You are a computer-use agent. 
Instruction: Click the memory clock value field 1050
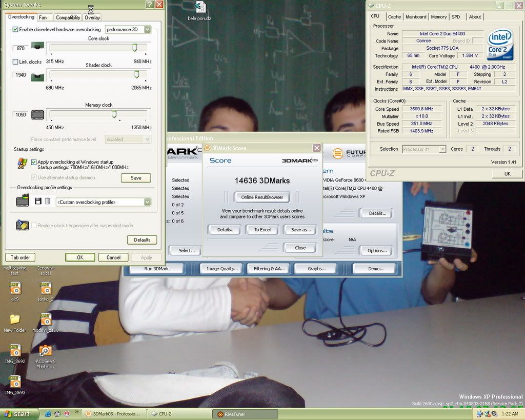coord(21,114)
